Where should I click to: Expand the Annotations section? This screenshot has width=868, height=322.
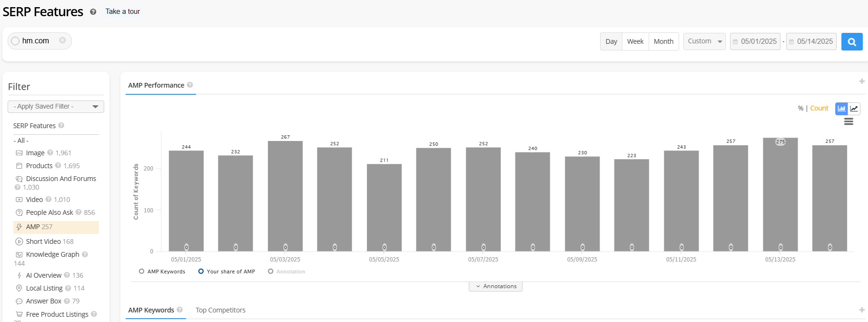(x=495, y=286)
